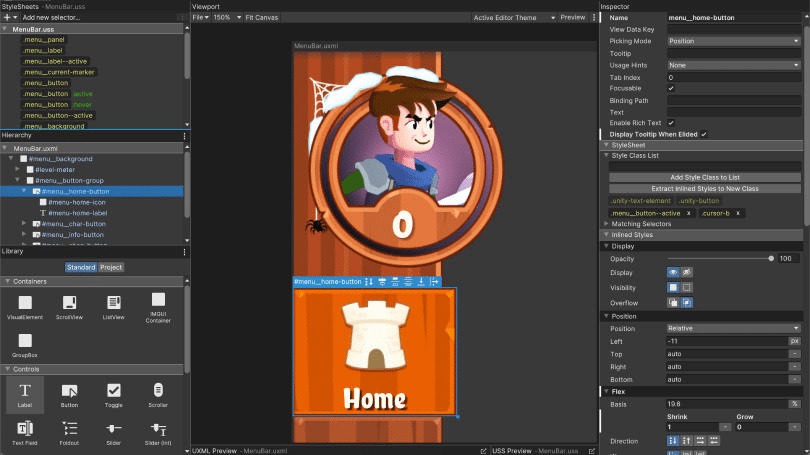Switch Library to the Project tab
Viewport: 810px width, 455px height.
[x=111, y=267]
